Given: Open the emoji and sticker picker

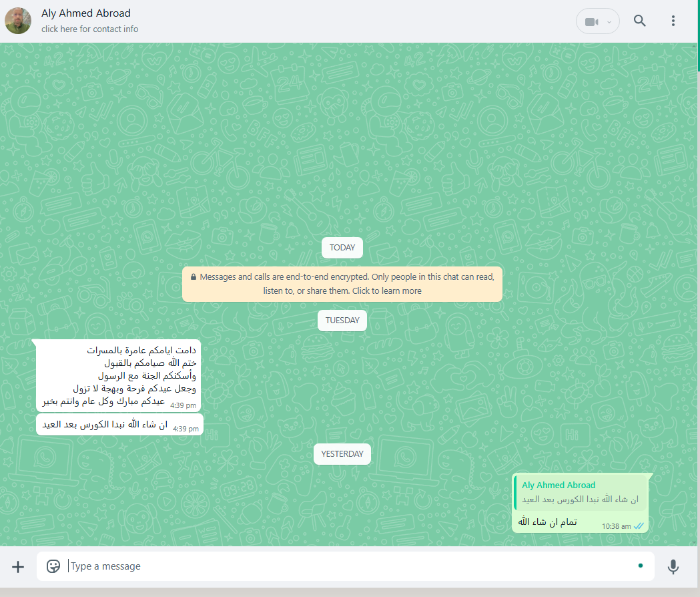Looking at the screenshot, I should (x=53, y=566).
